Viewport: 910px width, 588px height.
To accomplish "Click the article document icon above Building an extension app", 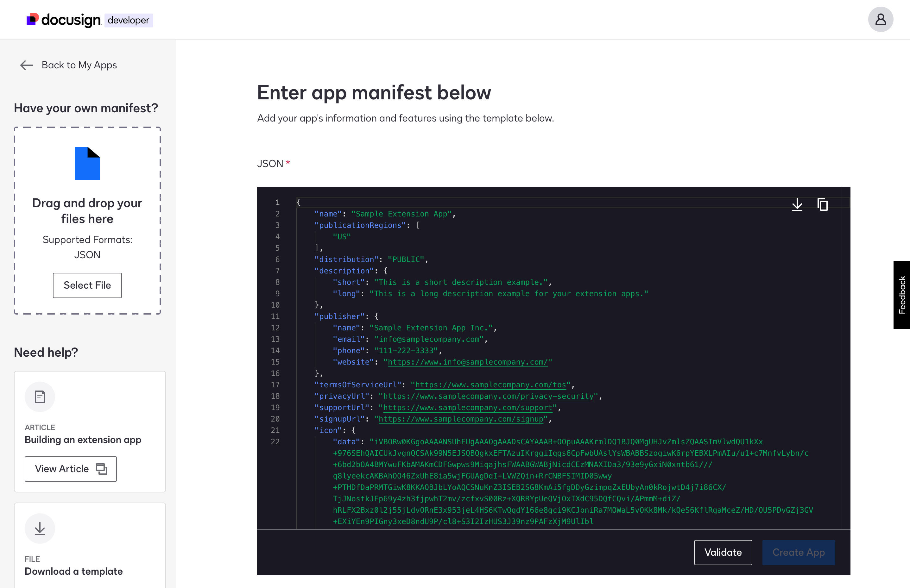I will click(x=40, y=396).
